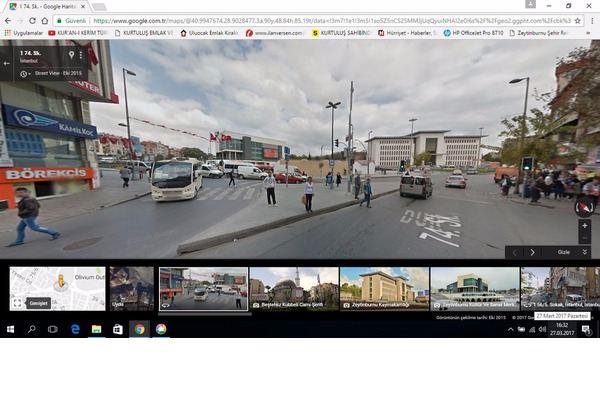The height and width of the screenshot is (400, 600).
Task: Open the Hürriyet - Haberler bookmark
Action: click(x=407, y=33)
